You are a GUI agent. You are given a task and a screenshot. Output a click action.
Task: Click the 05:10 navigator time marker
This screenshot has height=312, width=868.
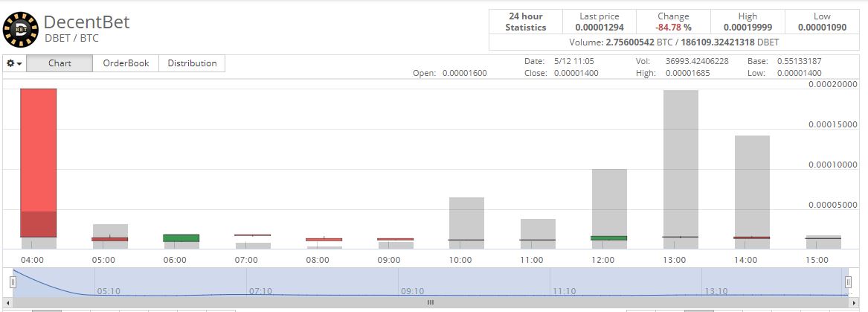click(x=108, y=290)
